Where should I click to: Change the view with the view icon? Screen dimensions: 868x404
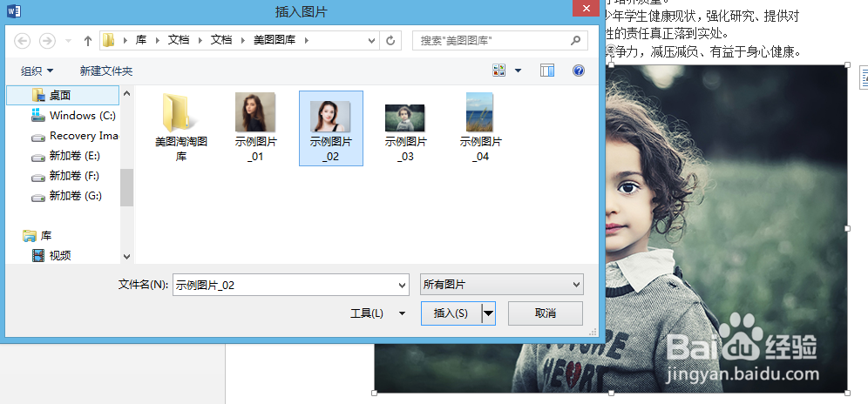click(x=498, y=71)
